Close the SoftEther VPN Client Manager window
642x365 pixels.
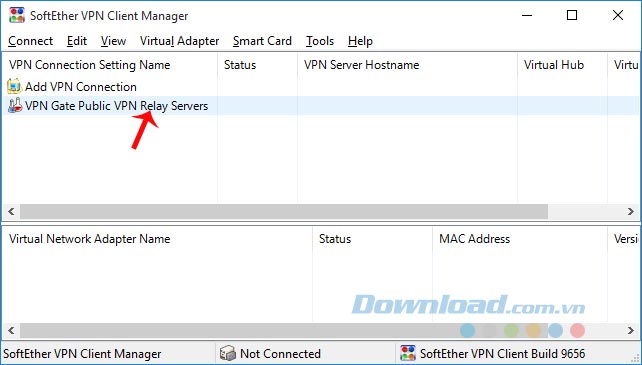[618, 16]
